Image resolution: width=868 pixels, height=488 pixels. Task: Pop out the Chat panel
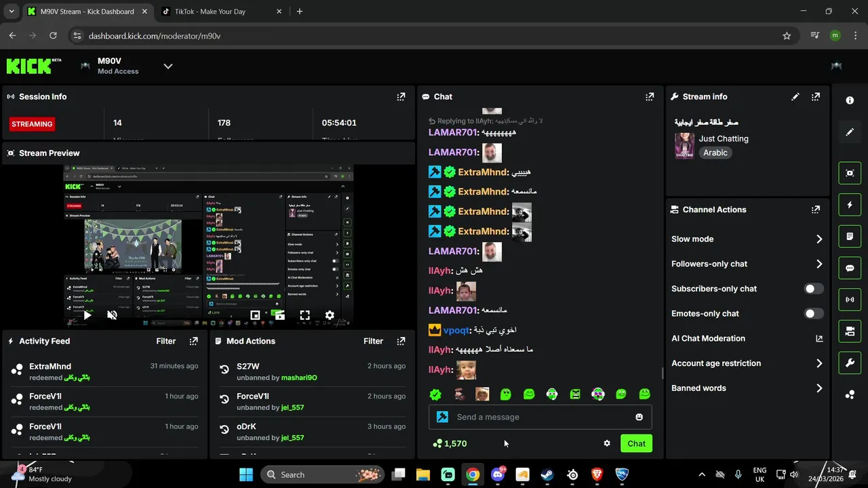click(650, 97)
